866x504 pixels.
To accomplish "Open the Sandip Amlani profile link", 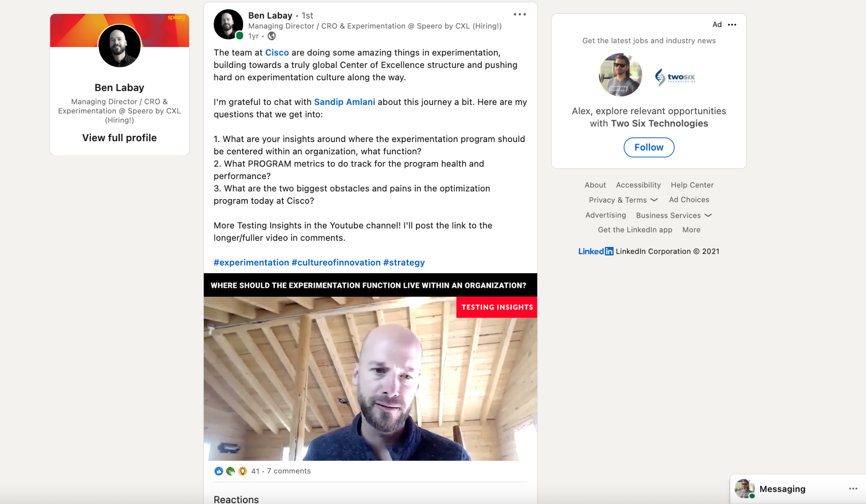I will [x=344, y=102].
